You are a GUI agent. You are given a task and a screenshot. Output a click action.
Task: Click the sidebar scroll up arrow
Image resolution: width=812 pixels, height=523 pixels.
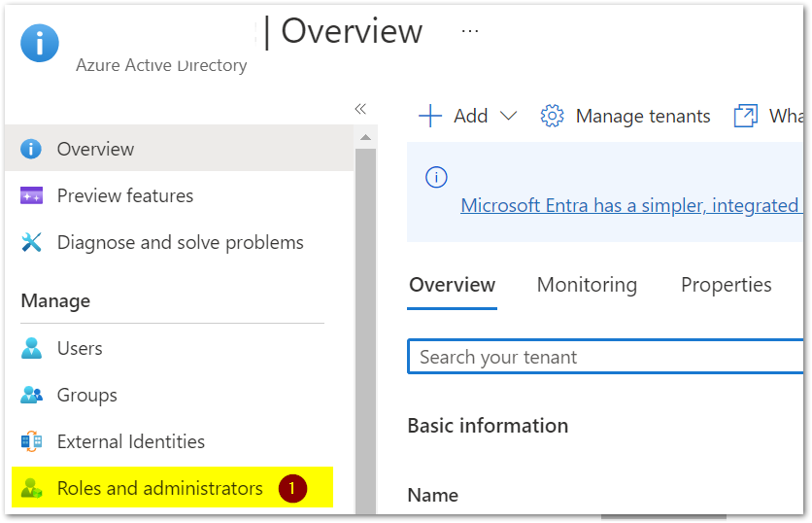point(365,137)
